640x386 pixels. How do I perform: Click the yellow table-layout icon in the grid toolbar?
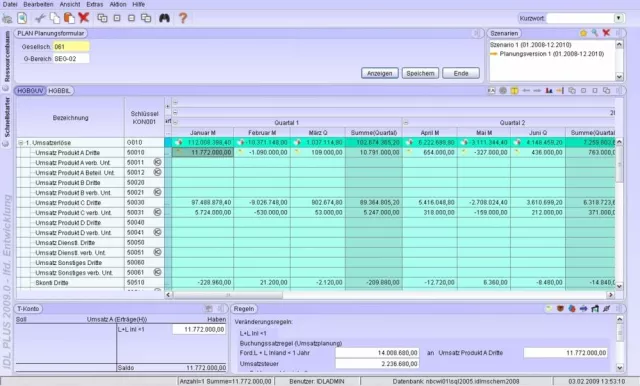coord(514,91)
